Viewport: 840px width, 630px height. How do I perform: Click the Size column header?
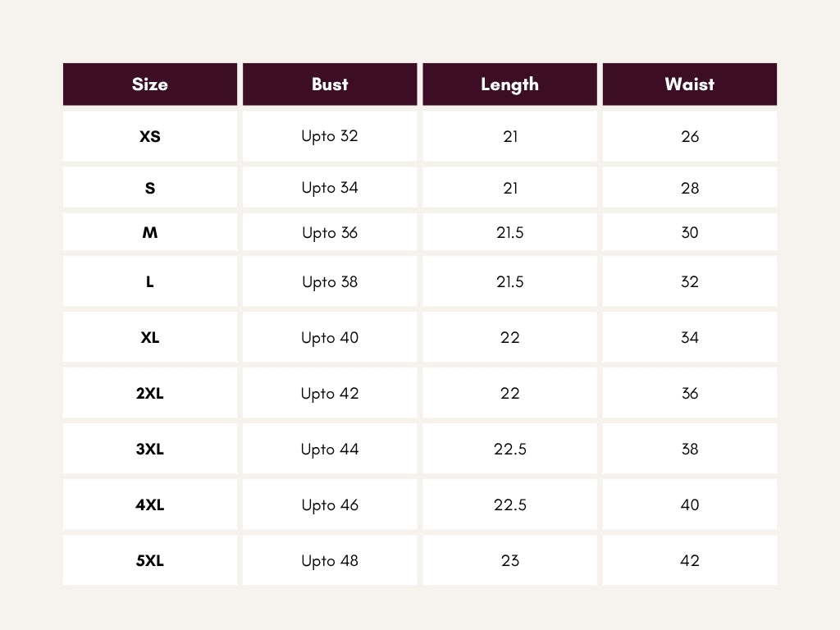(x=150, y=84)
